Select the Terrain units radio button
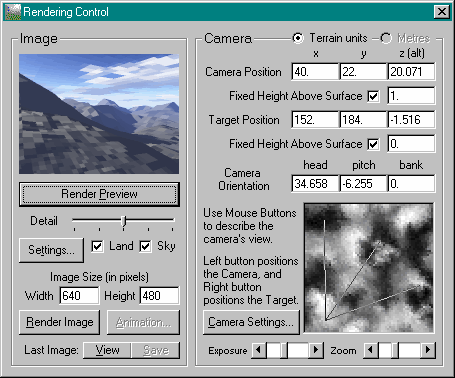455x378 pixels. [298, 38]
